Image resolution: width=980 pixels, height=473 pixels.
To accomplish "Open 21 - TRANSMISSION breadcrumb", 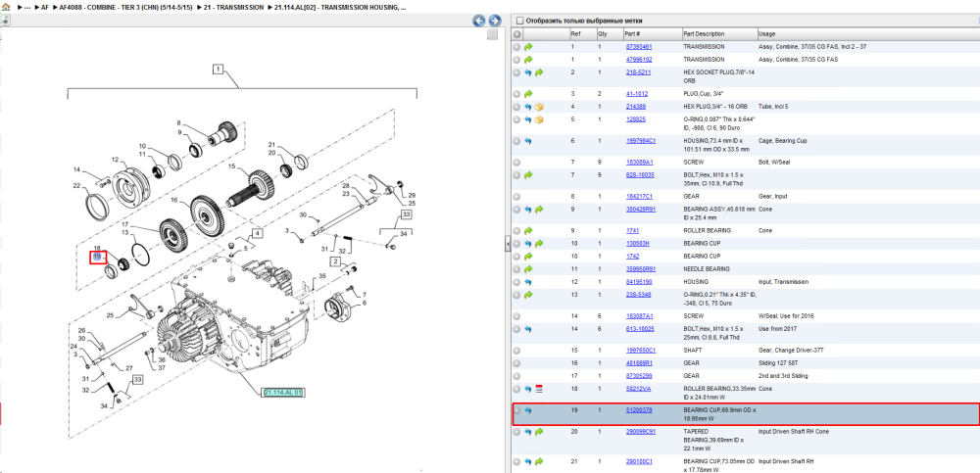I will 234,7.
